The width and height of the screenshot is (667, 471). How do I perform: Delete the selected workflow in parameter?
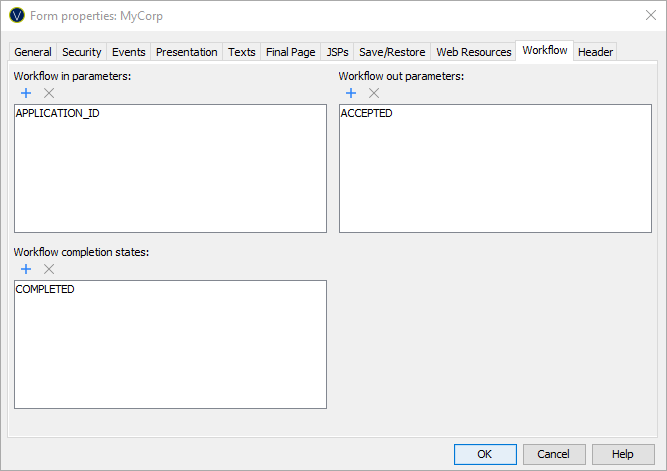pos(49,93)
